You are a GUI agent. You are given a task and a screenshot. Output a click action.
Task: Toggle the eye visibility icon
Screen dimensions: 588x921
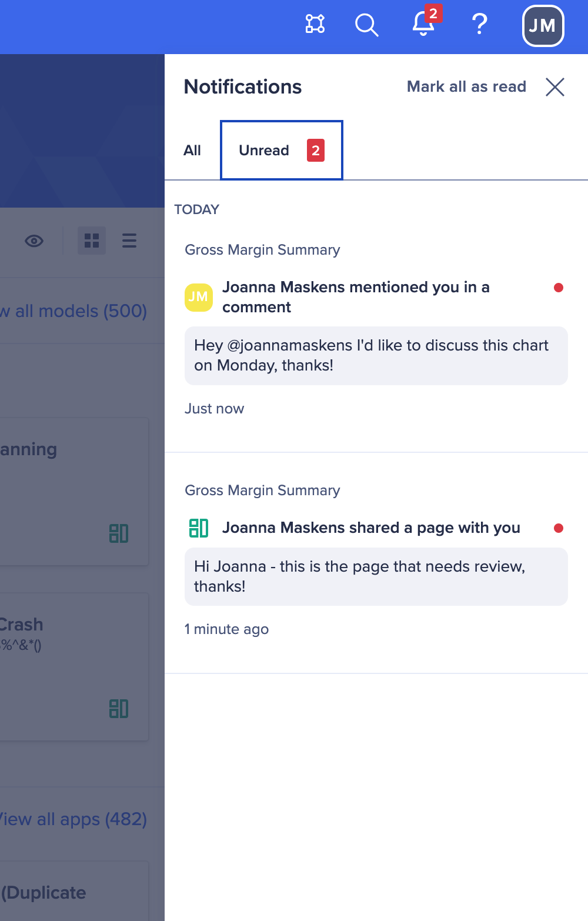pyautogui.click(x=34, y=241)
